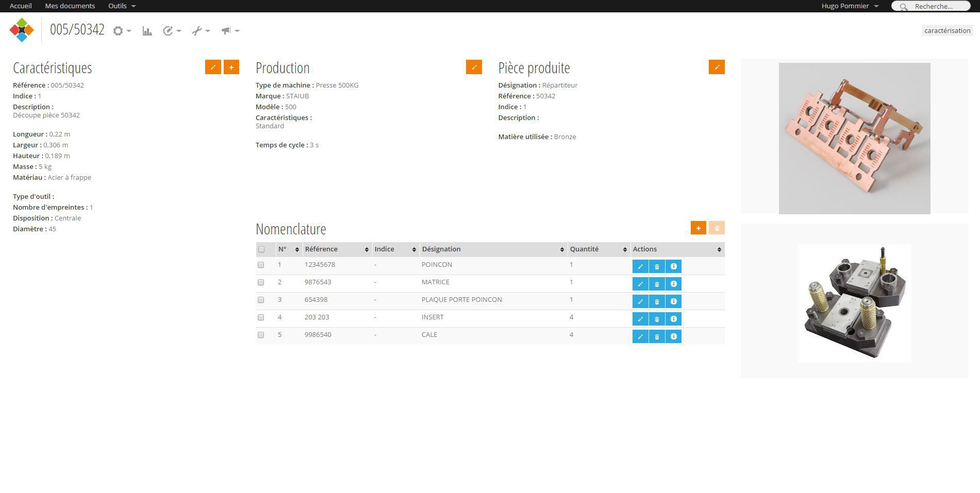Expand the gear icon dropdown arrow

point(129,31)
